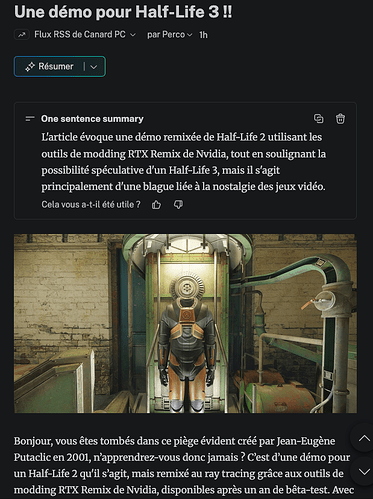Screen dimensions: 373x499
Task: Select the author name par Perco
Action: pos(166,35)
